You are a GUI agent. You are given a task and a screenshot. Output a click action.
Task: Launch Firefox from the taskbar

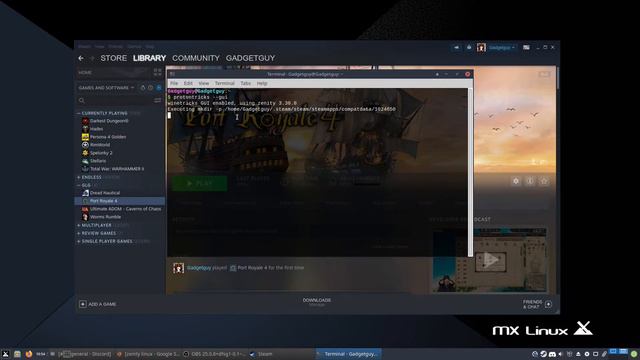tap(29, 354)
